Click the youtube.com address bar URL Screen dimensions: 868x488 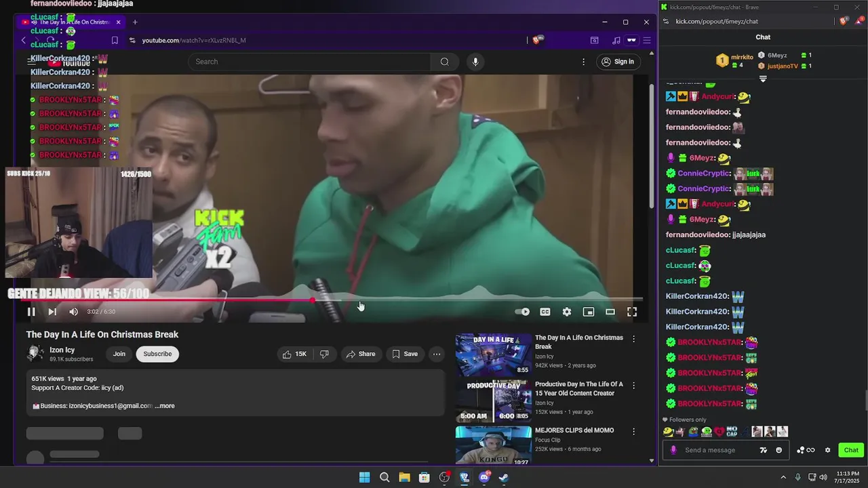point(194,41)
